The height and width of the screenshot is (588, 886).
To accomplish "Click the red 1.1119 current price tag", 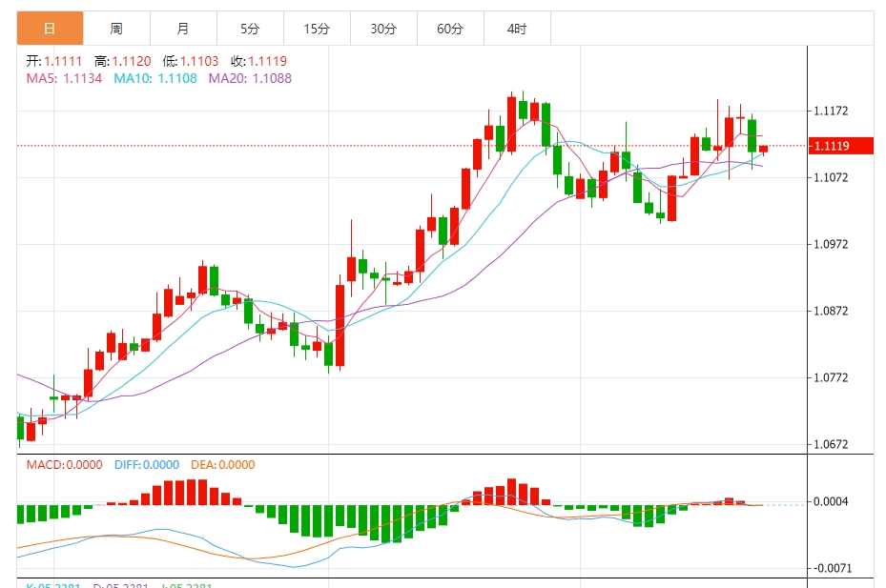I will point(840,146).
